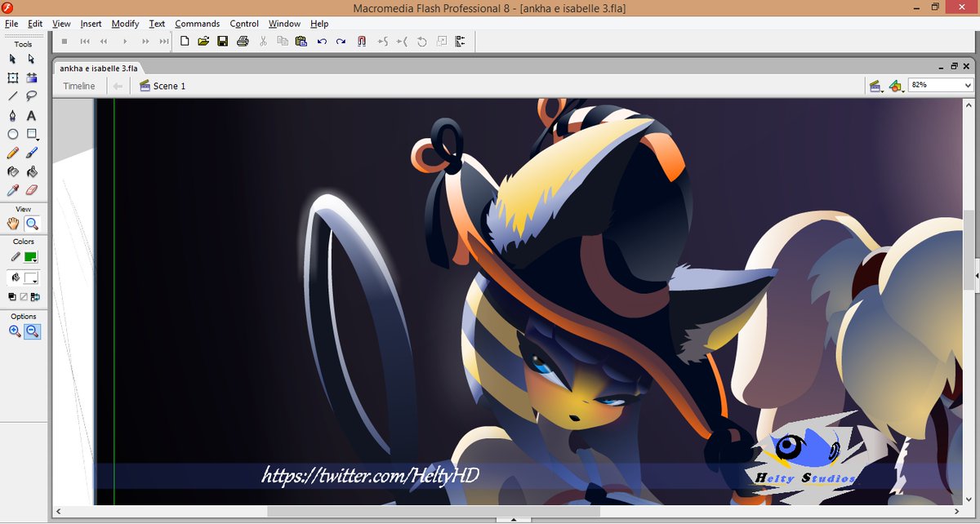Select the Paint Bucket tool
Image resolution: width=980 pixels, height=524 pixels.
click(x=32, y=171)
